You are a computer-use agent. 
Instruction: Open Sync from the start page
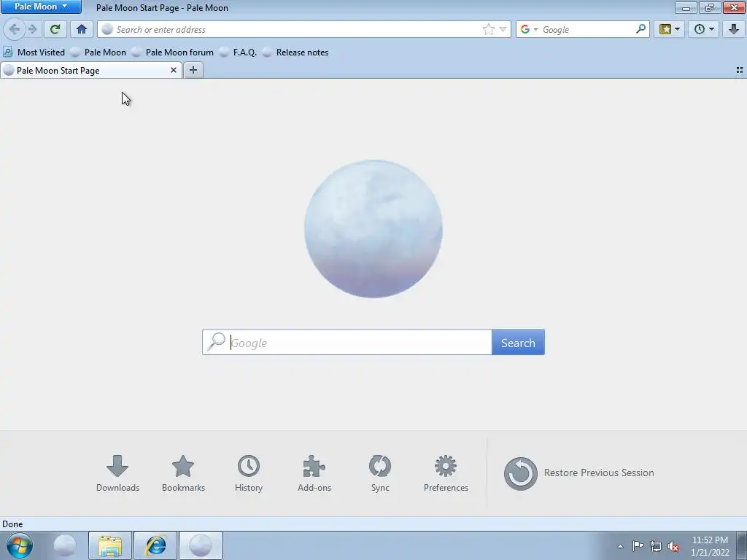pyautogui.click(x=380, y=473)
